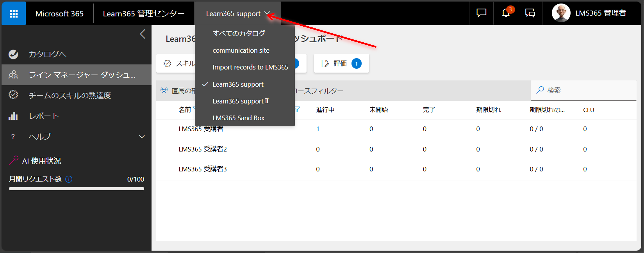Open learner row LMS365 受講者2
The height and width of the screenshot is (253, 644).
tap(396, 149)
